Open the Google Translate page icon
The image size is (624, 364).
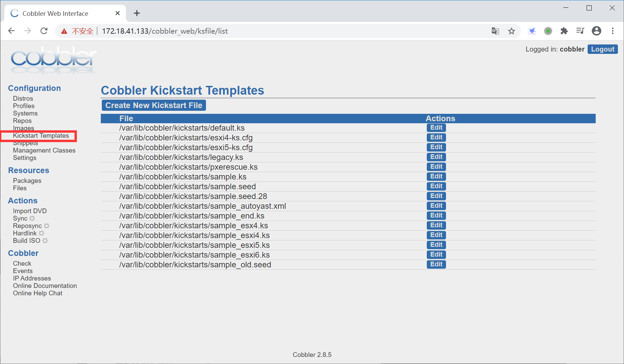[x=495, y=31]
